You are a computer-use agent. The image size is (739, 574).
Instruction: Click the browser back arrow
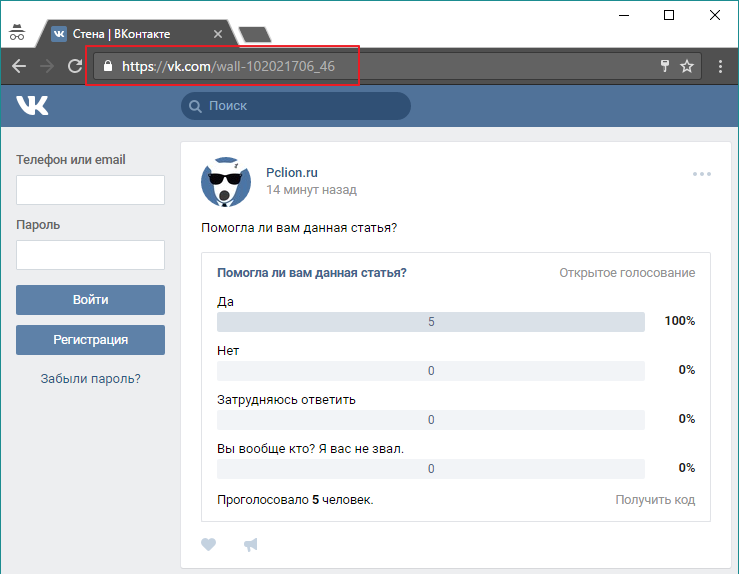pyautogui.click(x=19, y=66)
